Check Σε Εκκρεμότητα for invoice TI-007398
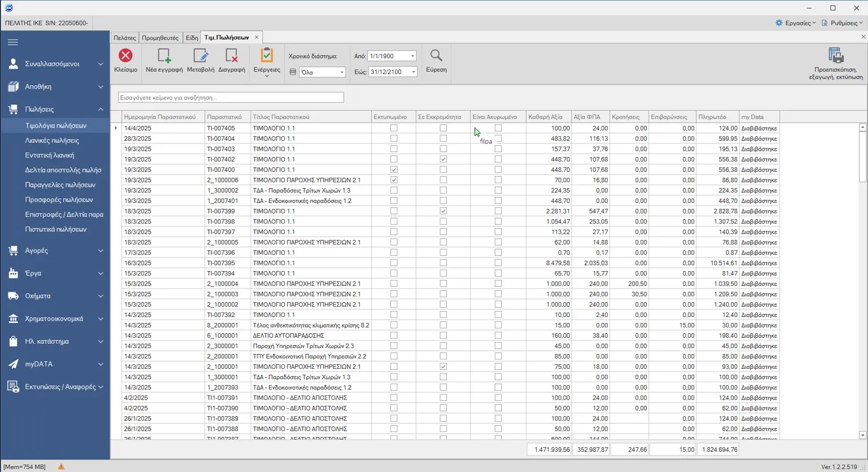The width and height of the screenshot is (868, 472). click(x=444, y=221)
